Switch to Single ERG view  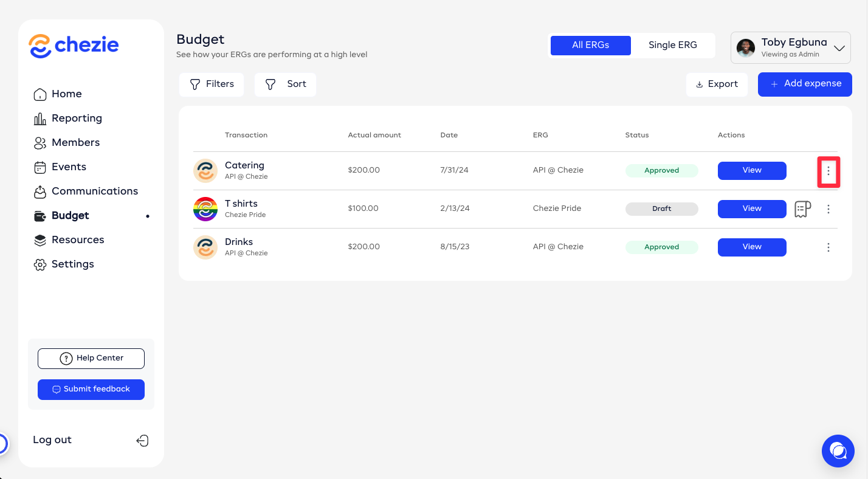pos(672,45)
